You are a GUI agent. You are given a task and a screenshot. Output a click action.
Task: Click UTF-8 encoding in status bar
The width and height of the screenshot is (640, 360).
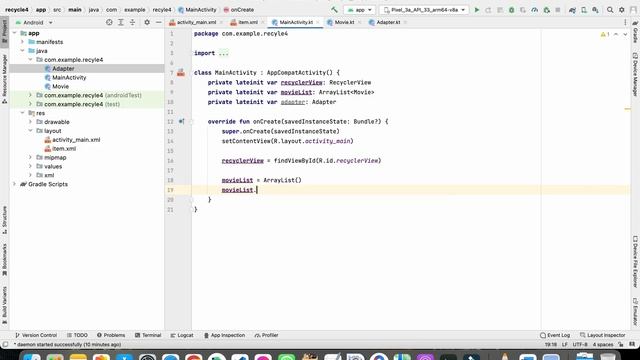pyautogui.click(x=580, y=344)
